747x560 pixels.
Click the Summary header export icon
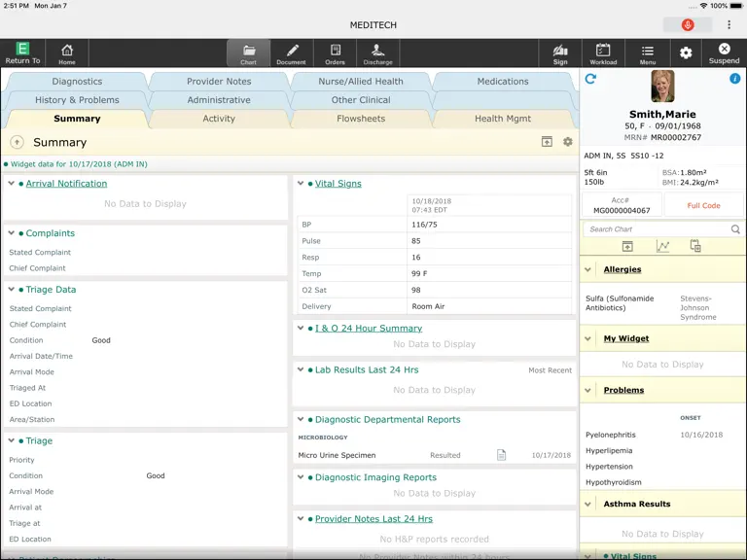pos(547,141)
